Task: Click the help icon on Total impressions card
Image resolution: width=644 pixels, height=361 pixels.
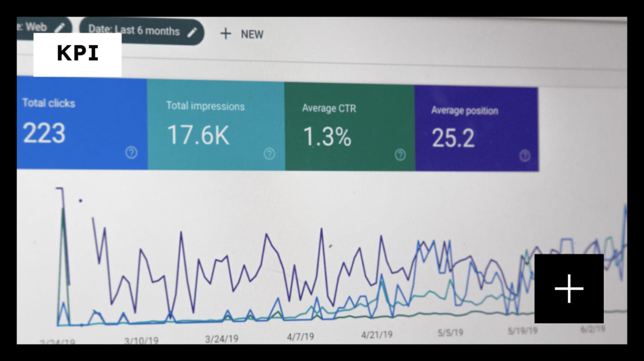Action: coord(269,154)
